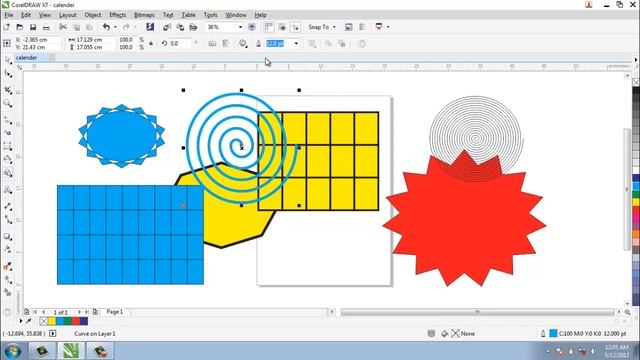Click the Save icon in toolbar
Viewport: 640px width, 360px height.
(x=33, y=27)
